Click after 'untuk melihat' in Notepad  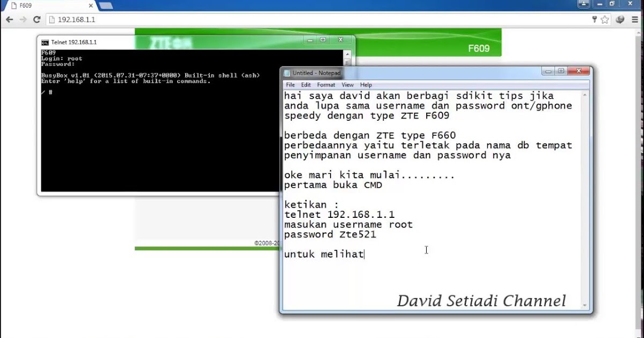pos(365,254)
